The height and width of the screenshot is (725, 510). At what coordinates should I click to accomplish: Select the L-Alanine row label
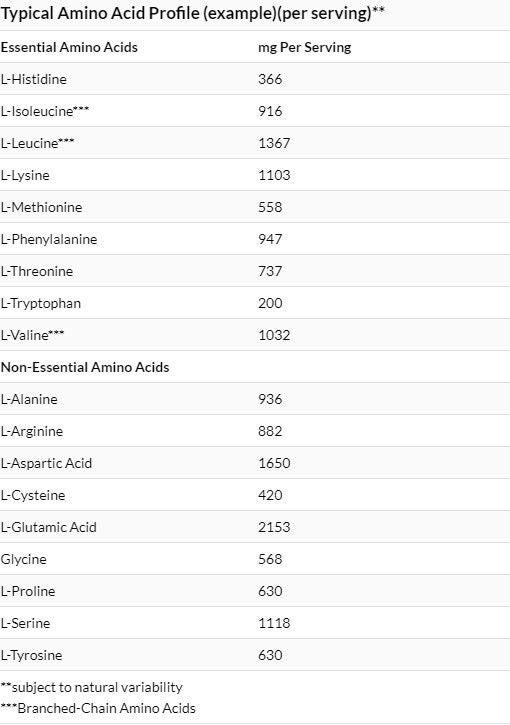[x=29, y=399]
